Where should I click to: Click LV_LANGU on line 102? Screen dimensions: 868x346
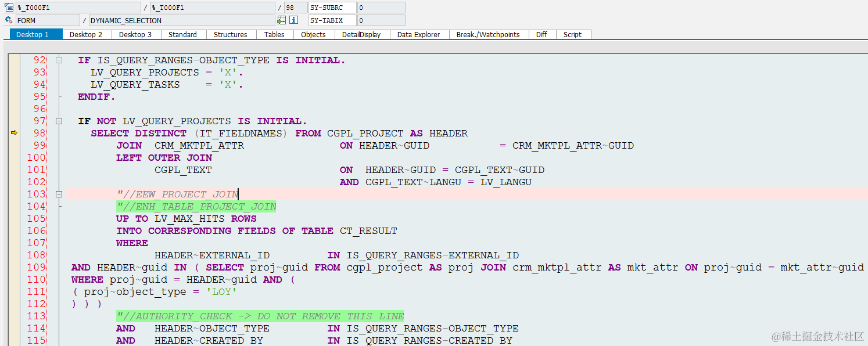click(x=506, y=182)
